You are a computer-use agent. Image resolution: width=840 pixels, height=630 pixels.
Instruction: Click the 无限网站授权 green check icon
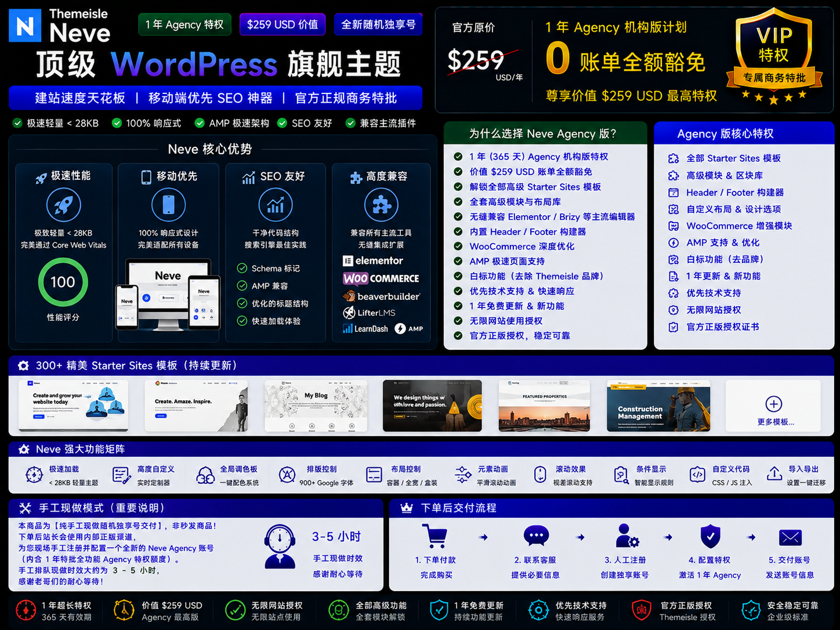235,610
